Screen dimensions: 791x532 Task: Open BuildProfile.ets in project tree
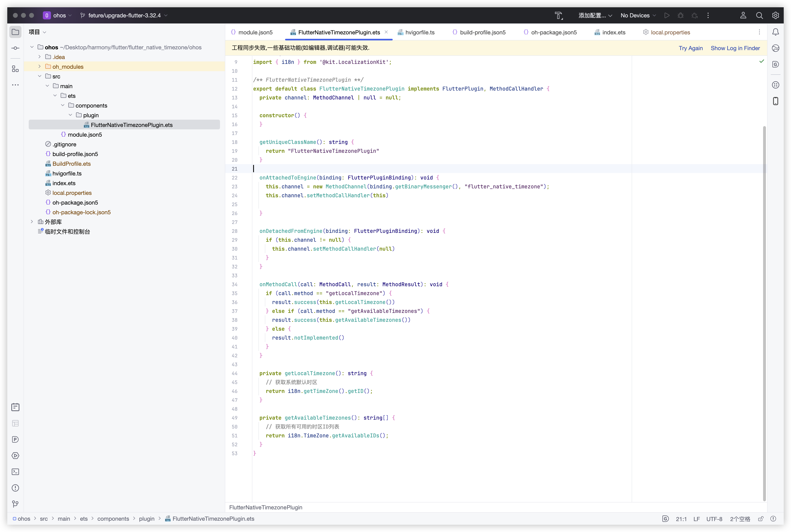click(x=71, y=164)
